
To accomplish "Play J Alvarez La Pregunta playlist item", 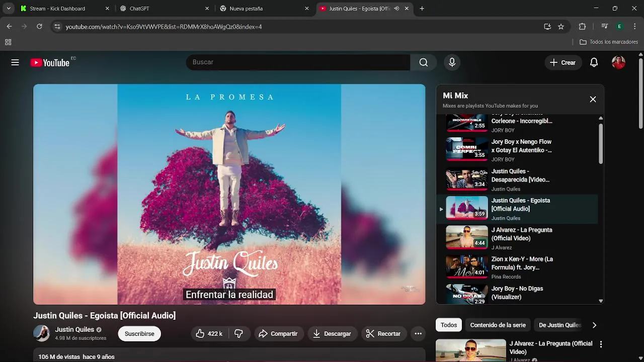I will pyautogui.click(x=517, y=238).
